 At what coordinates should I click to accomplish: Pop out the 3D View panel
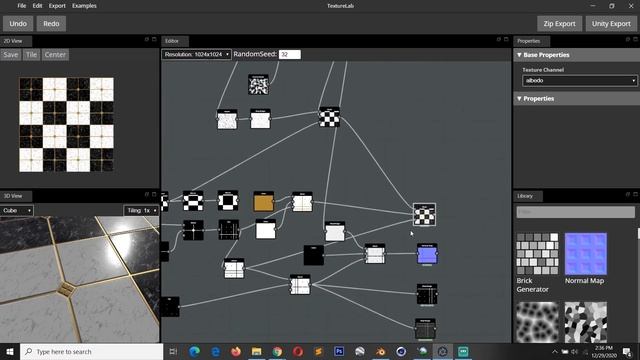pyautogui.click(x=147, y=195)
